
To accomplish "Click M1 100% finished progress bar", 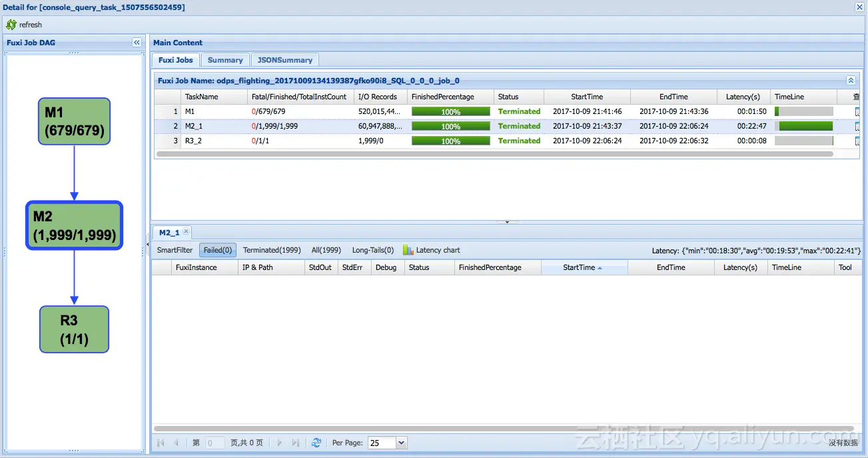I will coord(451,112).
